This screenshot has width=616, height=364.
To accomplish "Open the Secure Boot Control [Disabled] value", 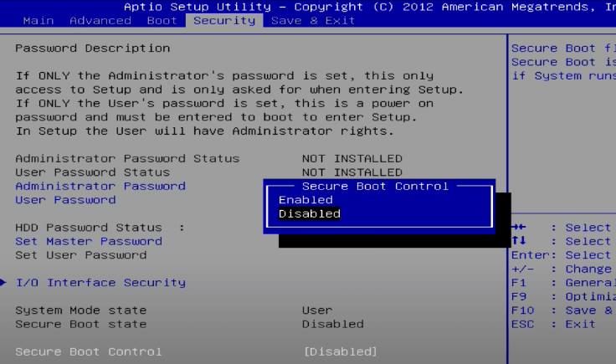I will click(x=340, y=351).
